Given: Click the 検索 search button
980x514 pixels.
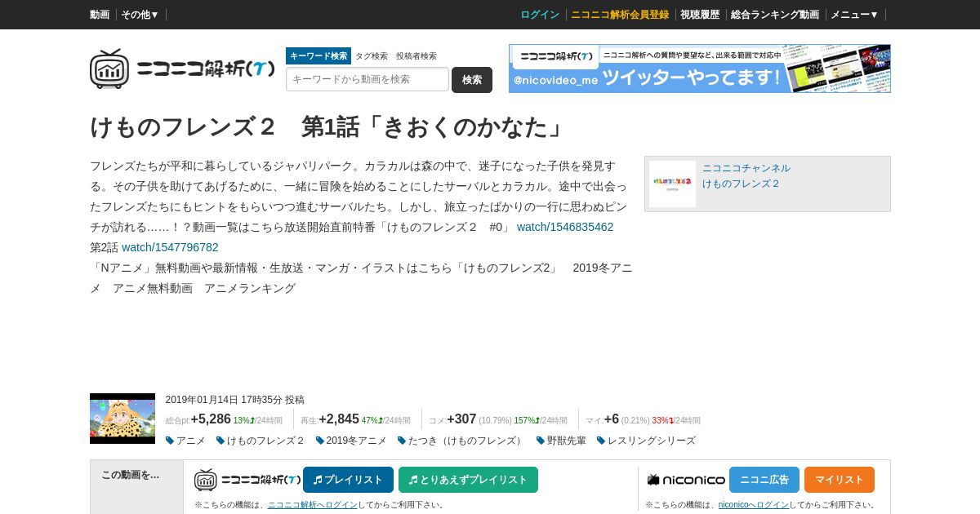Looking at the screenshot, I should [472, 80].
